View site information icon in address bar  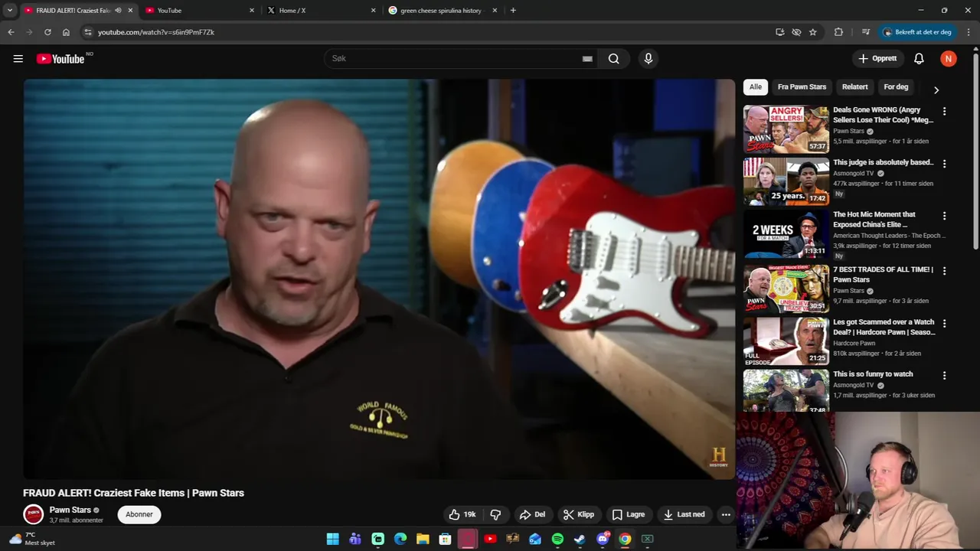[88, 32]
